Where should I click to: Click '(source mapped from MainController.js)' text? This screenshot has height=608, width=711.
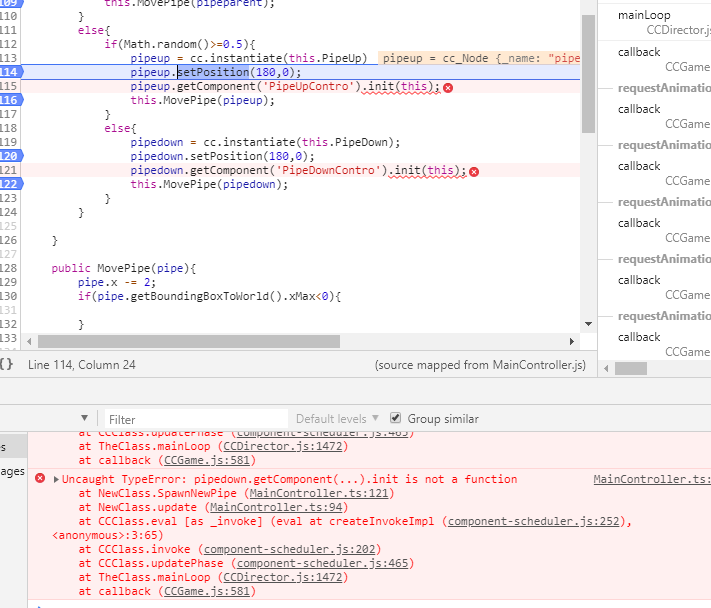coord(480,365)
